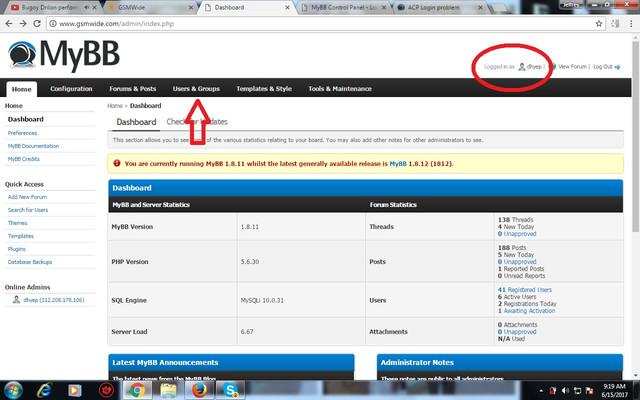Image resolution: width=640 pixels, height=400 pixels.
Task: Open MyBB Documentation link
Action: (x=33, y=146)
